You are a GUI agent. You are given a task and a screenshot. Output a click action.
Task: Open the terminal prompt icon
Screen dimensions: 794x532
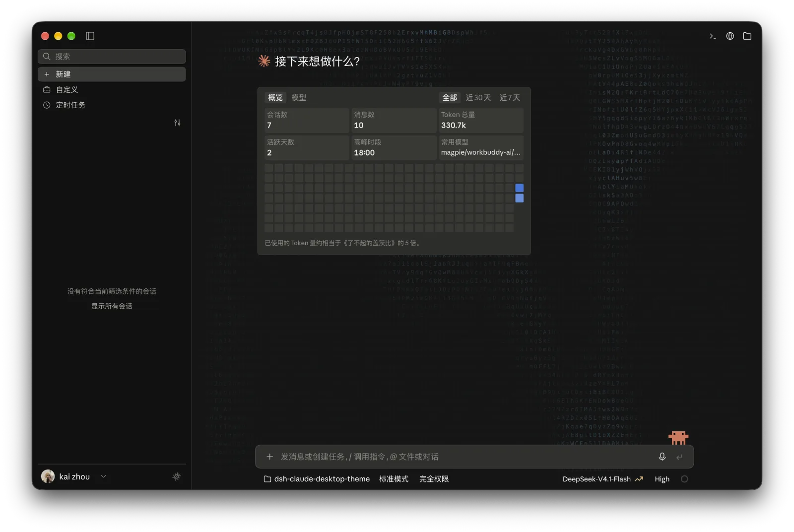(x=713, y=36)
